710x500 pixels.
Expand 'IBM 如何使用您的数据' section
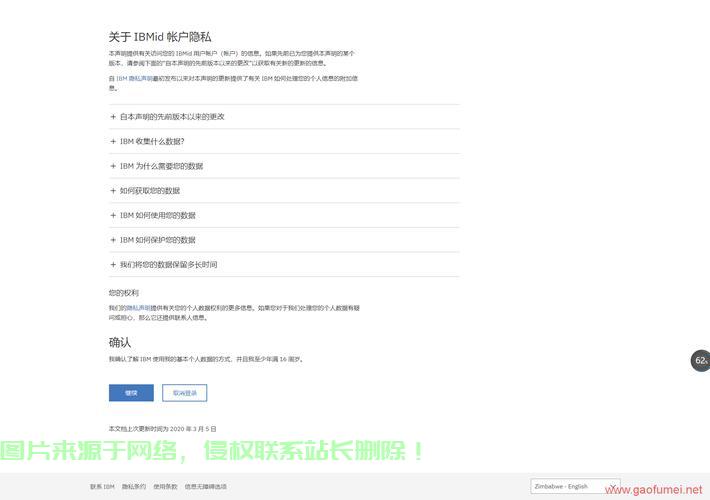[x=284, y=215]
